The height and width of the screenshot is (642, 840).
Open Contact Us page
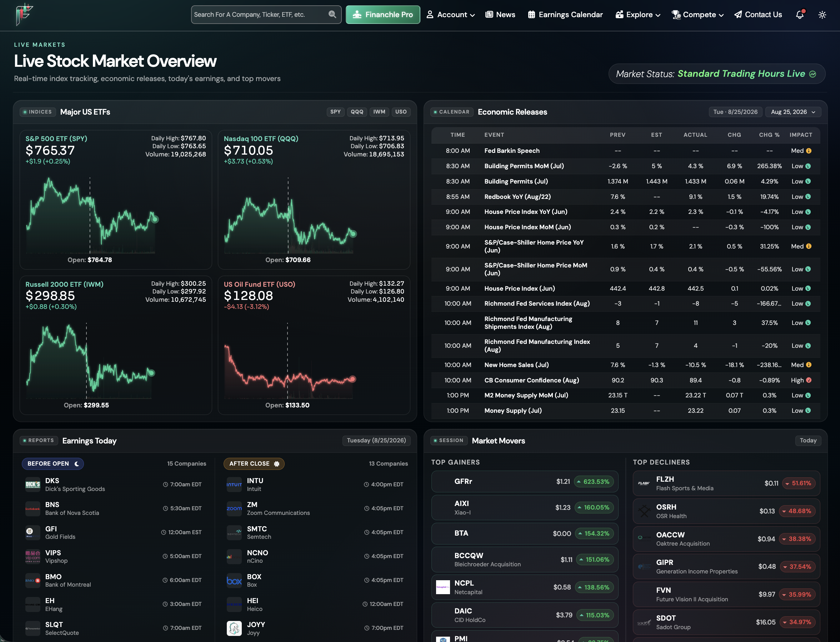pos(758,15)
